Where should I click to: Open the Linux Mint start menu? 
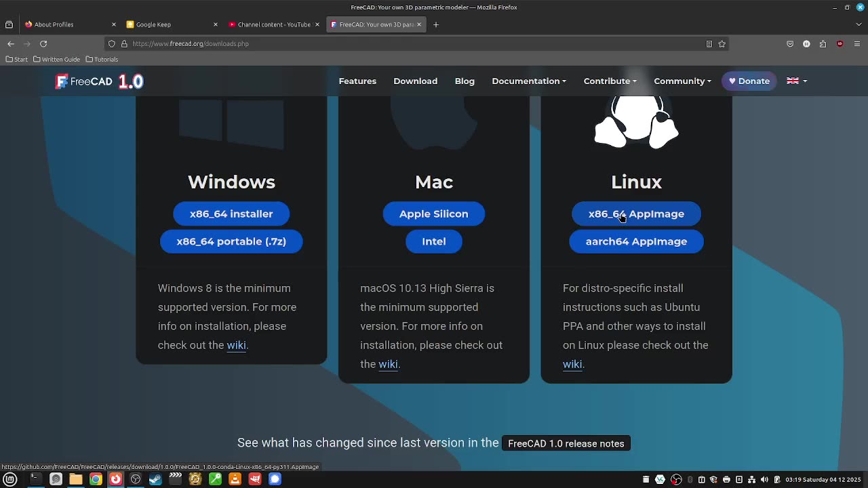pyautogui.click(x=10, y=479)
